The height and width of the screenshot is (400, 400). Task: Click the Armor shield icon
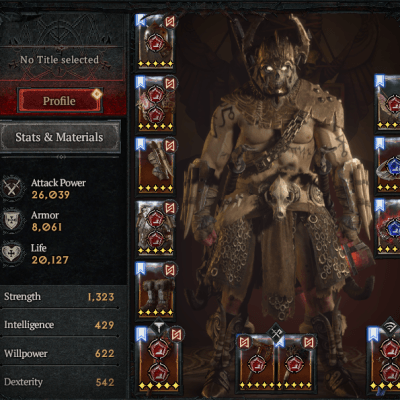click(12, 221)
